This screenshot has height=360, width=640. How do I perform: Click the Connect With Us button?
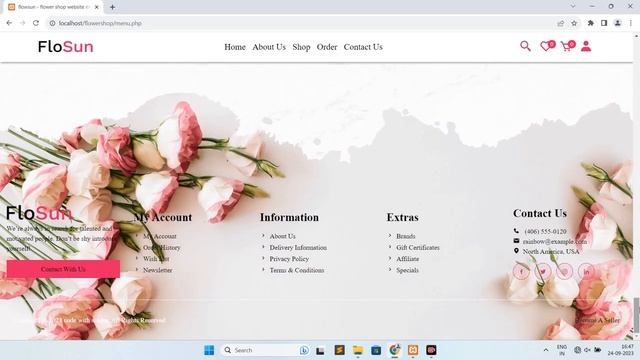(63, 269)
